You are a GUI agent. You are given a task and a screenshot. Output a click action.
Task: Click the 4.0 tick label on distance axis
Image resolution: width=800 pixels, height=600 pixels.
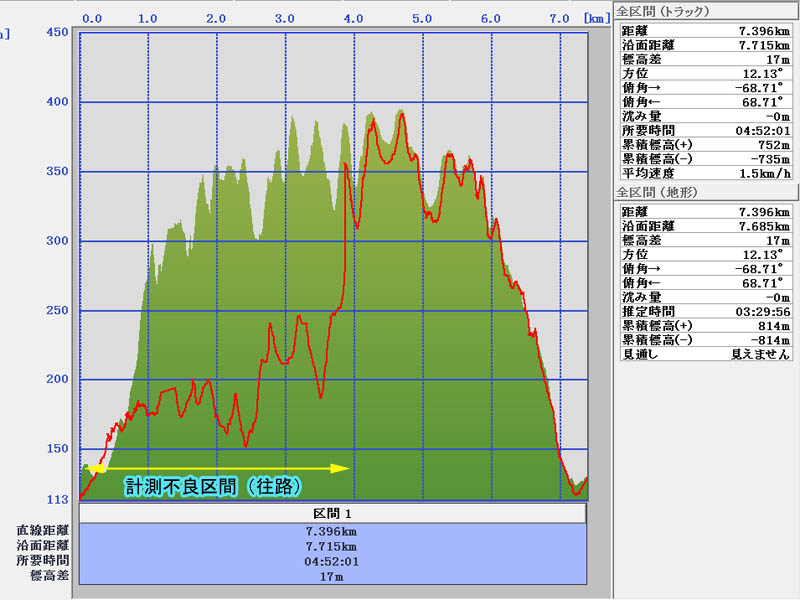[x=353, y=18]
